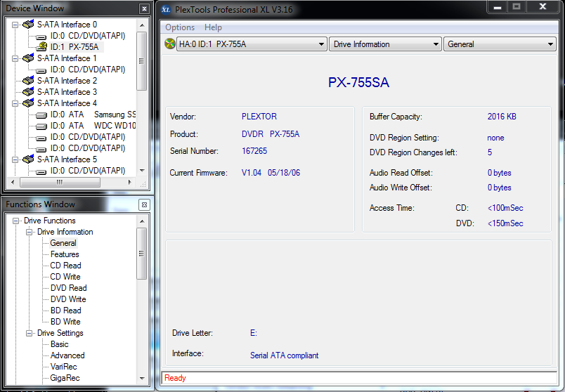Click firmware value V1.04 05/18/06
Screen dimensions: 565x392
point(271,173)
